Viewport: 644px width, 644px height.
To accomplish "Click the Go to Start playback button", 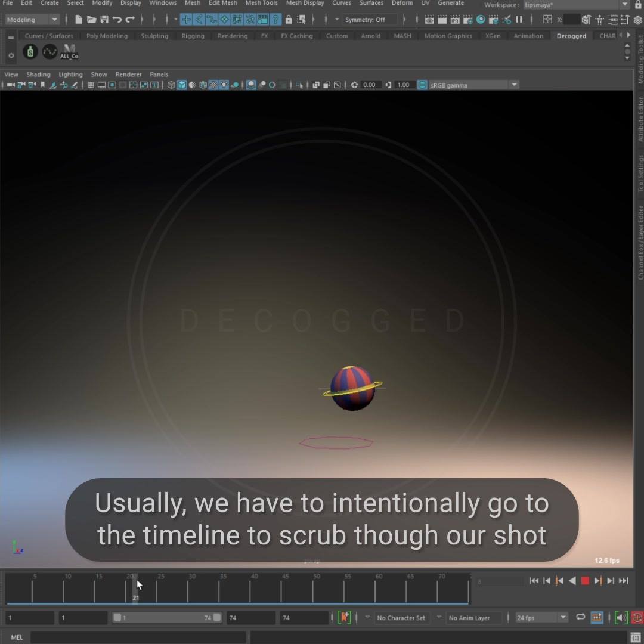I will 534,581.
